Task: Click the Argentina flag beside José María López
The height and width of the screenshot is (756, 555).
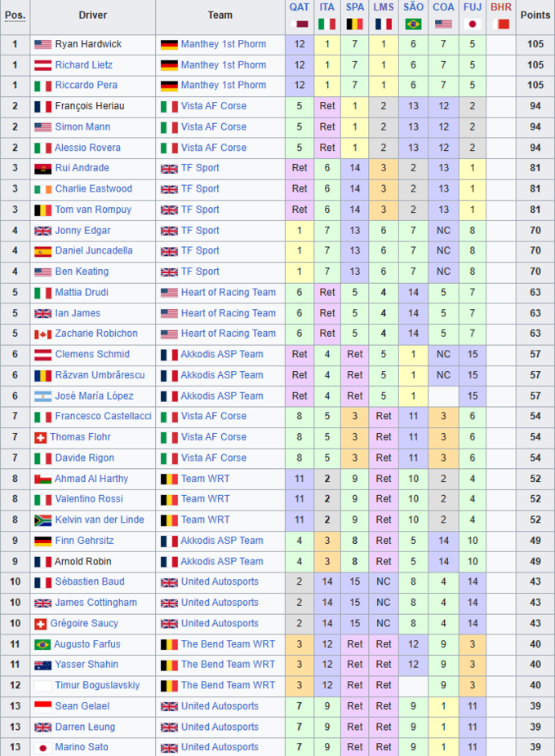Action: tap(42, 396)
